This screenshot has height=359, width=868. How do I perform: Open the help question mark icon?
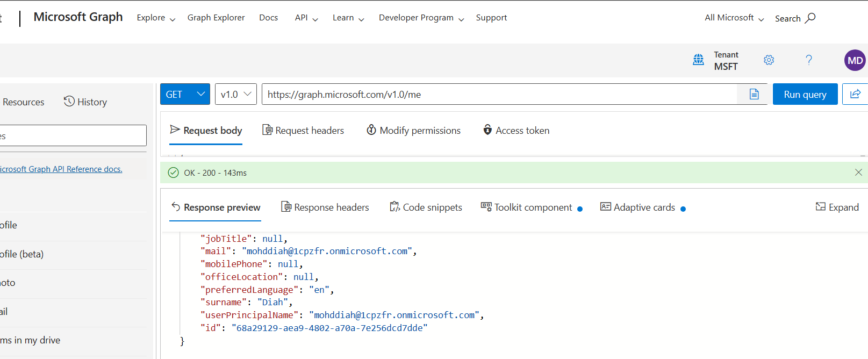808,60
